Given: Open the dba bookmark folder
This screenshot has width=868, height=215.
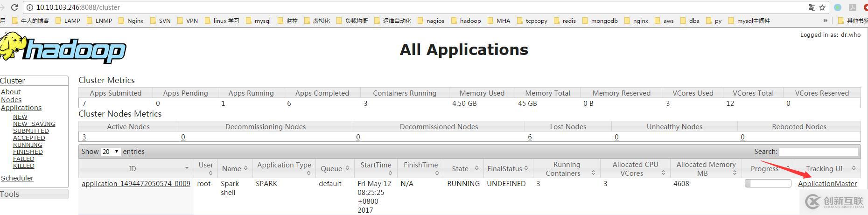Looking at the screenshot, I should (x=690, y=21).
